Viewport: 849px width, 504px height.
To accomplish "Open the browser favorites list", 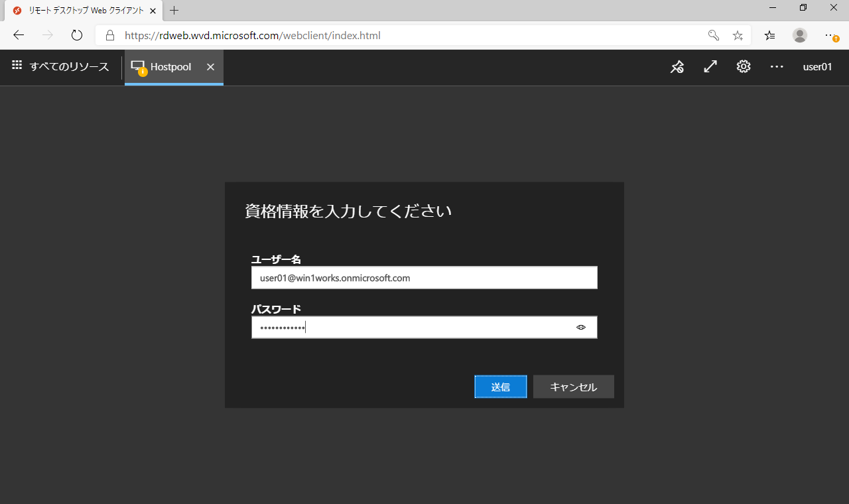I will [x=769, y=35].
